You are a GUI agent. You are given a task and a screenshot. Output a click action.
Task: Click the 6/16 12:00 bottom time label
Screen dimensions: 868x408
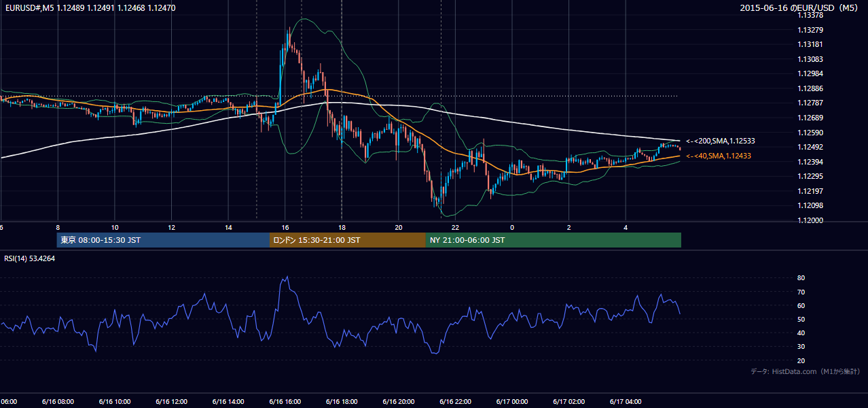tap(171, 401)
